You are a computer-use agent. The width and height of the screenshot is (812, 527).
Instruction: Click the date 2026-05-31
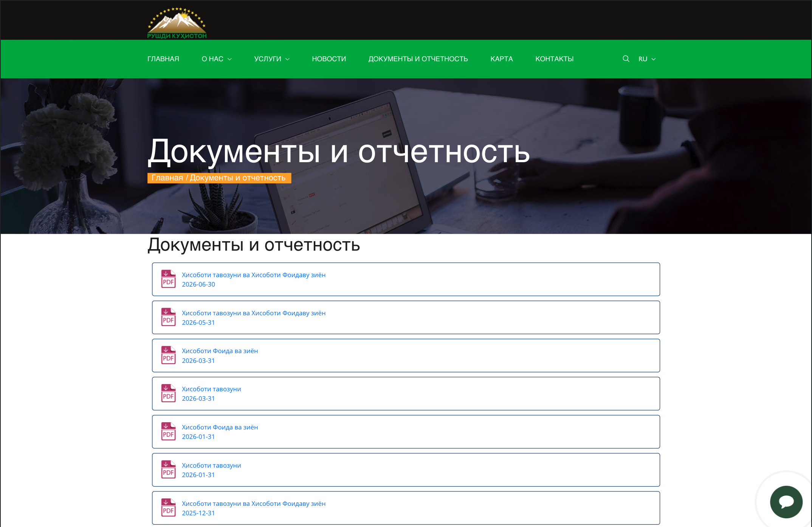coord(198,322)
